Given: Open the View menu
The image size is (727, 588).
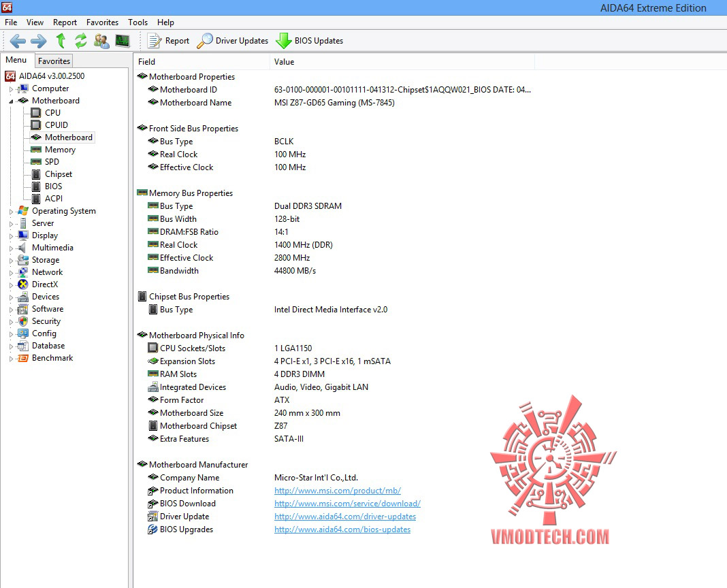Looking at the screenshot, I should 35,22.
